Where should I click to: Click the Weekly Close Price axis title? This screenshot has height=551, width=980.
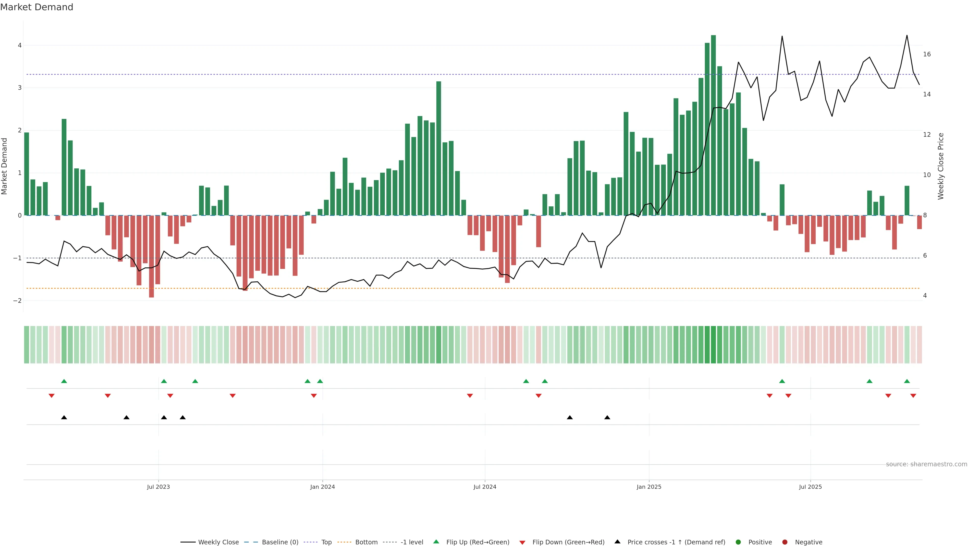[941, 166]
